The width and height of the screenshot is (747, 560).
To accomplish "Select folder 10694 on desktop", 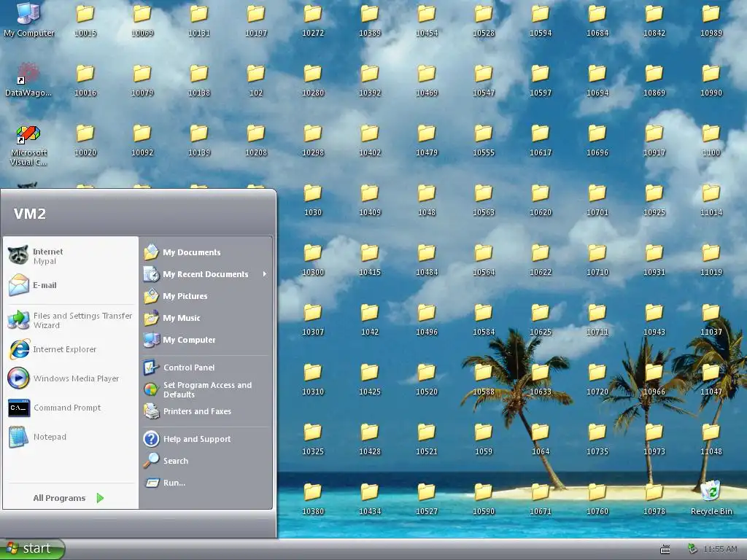I will [x=597, y=80].
